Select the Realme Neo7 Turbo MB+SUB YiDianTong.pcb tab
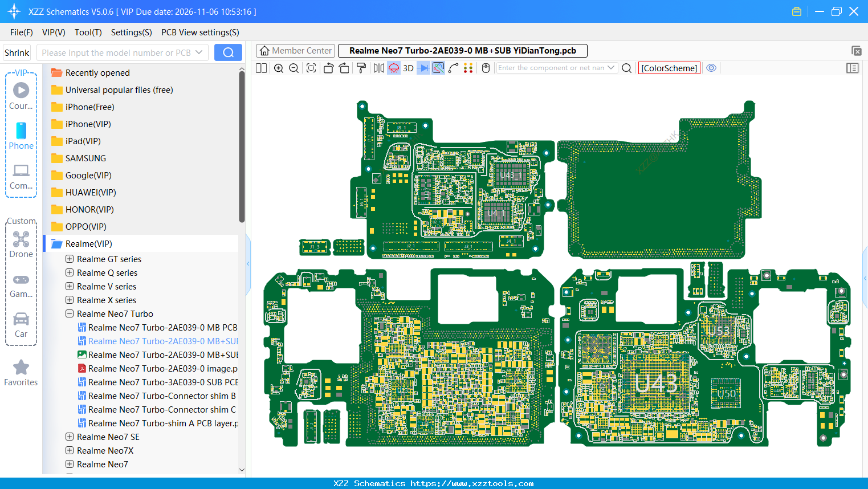The width and height of the screenshot is (868, 489). pos(463,51)
